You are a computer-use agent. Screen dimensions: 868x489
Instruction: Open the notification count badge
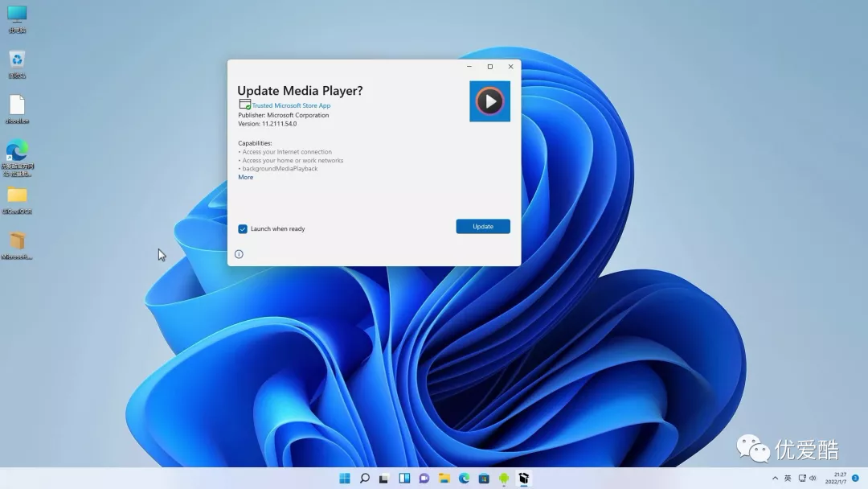click(x=855, y=478)
